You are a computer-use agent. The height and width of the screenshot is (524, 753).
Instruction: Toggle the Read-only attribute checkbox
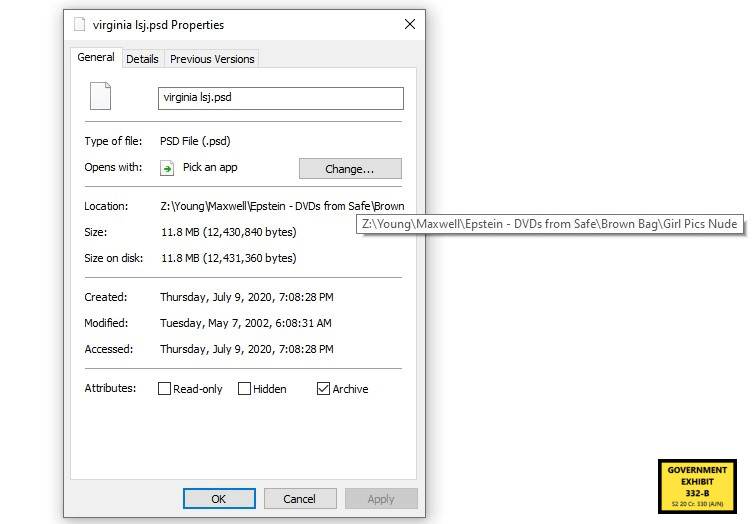point(165,389)
